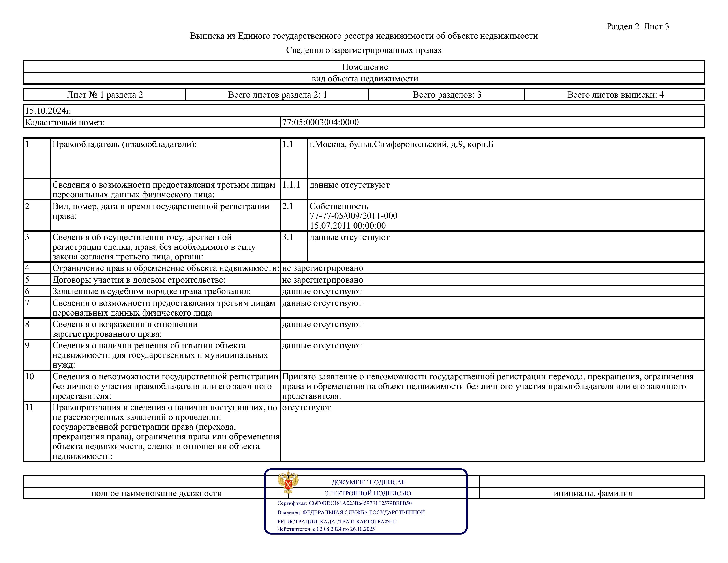728x563 pixels.
Task: Click the 'инициалы, фамилия' signature field
Action: [x=593, y=493]
